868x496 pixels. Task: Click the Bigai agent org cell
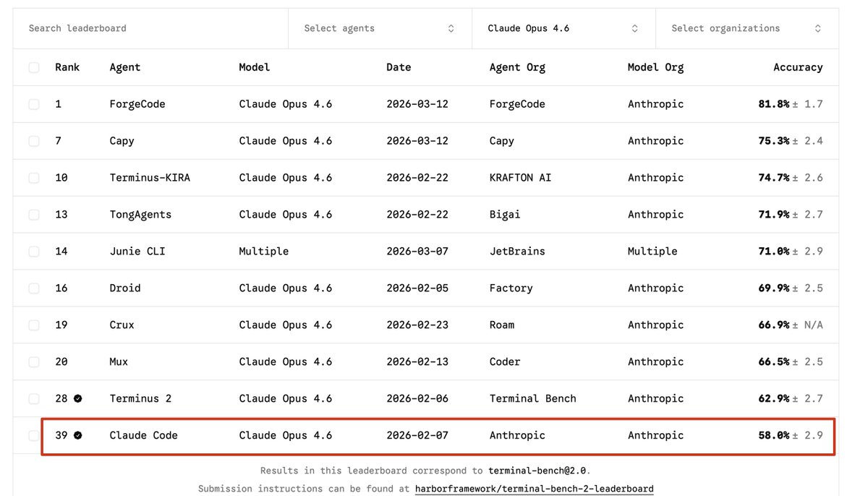505,215
